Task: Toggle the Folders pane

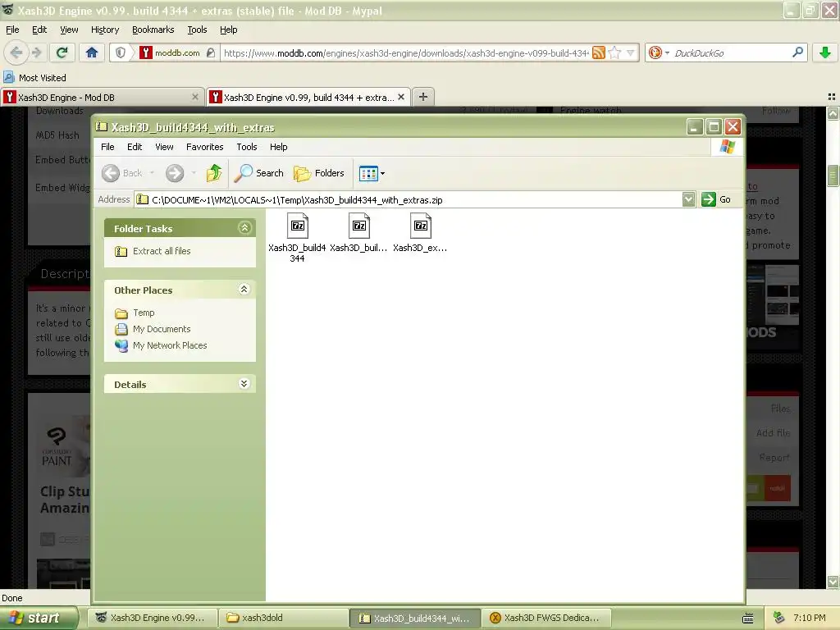Action: (318, 173)
